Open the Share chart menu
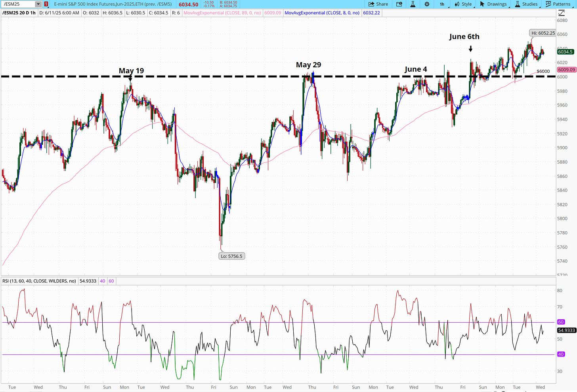 point(378,4)
